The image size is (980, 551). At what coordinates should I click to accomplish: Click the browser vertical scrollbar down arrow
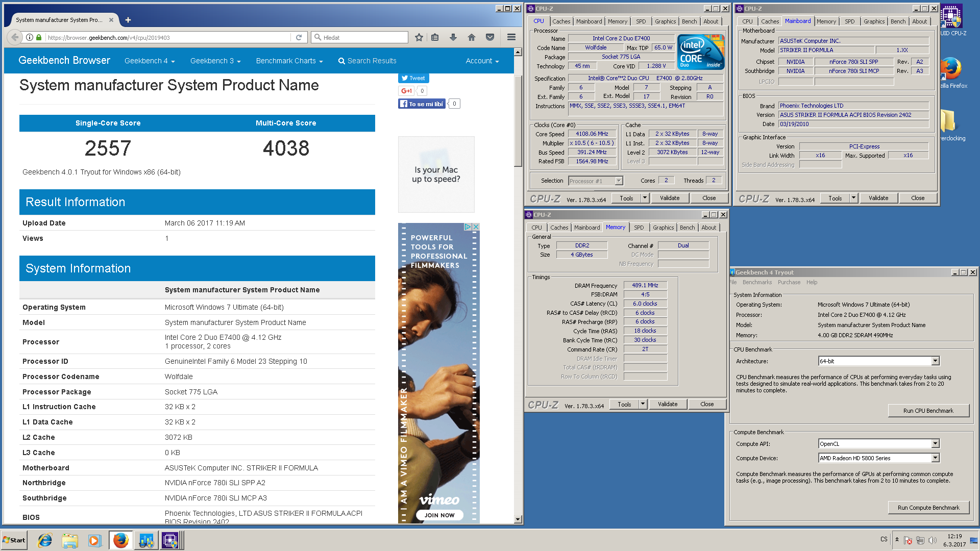[x=518, y=519]
